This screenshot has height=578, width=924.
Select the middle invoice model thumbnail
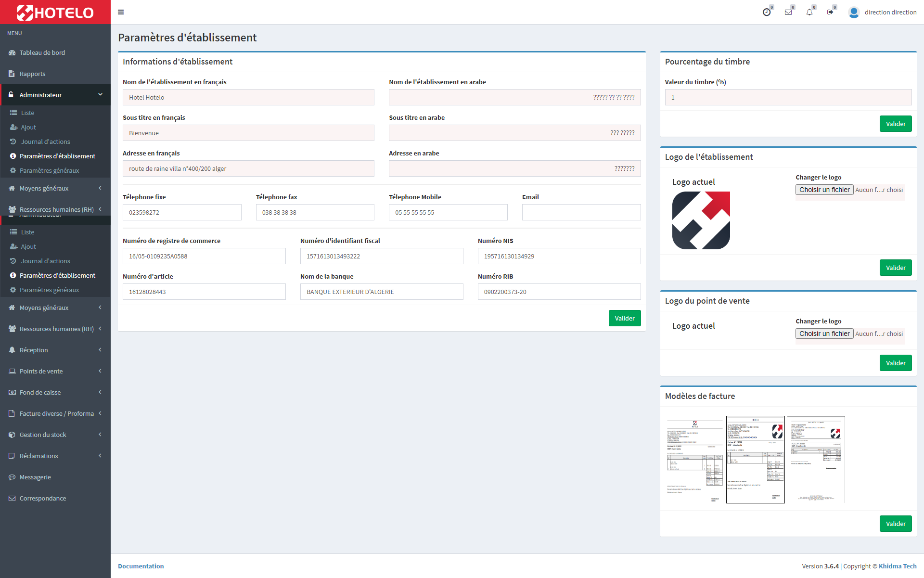click(755, 460)
